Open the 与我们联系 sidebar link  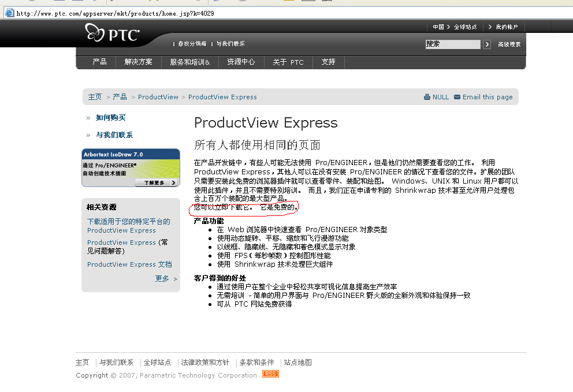(114, 135)
